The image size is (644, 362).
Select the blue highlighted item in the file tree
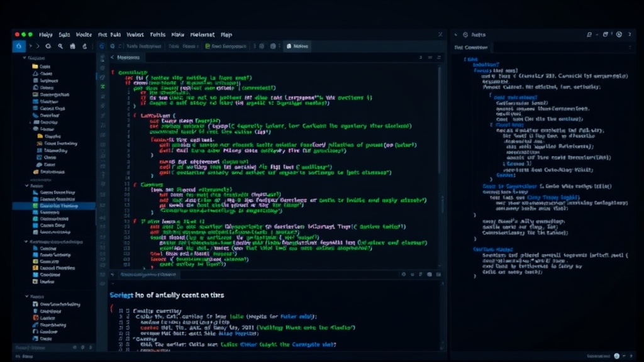coord(54,206)
